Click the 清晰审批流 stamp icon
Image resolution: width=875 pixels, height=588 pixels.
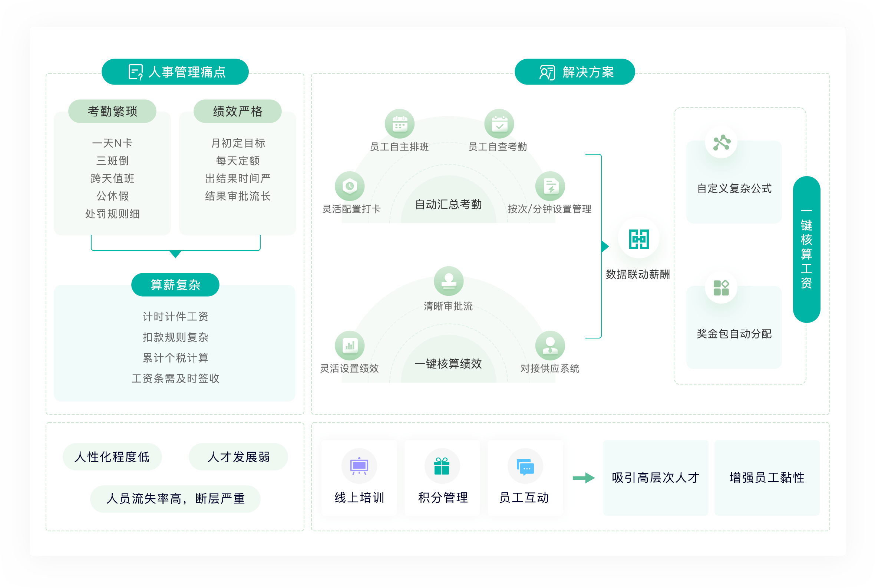coord(449,281)
